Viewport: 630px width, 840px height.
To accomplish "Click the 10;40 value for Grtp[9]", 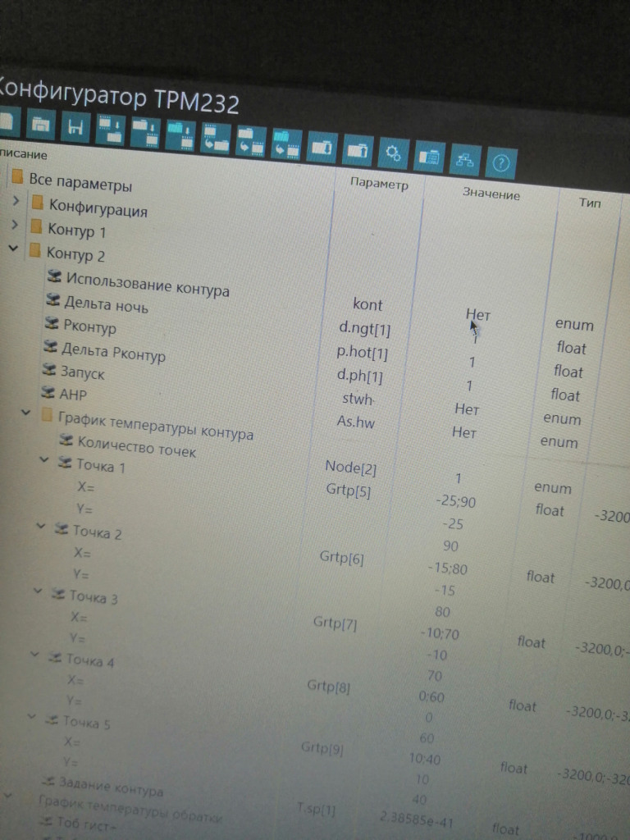I will tap(425, 759).
